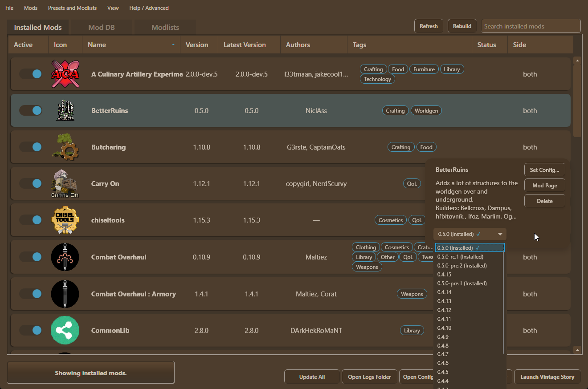Click the mod list vertical scrollbar thumb
588x389 pixels.
577,100
